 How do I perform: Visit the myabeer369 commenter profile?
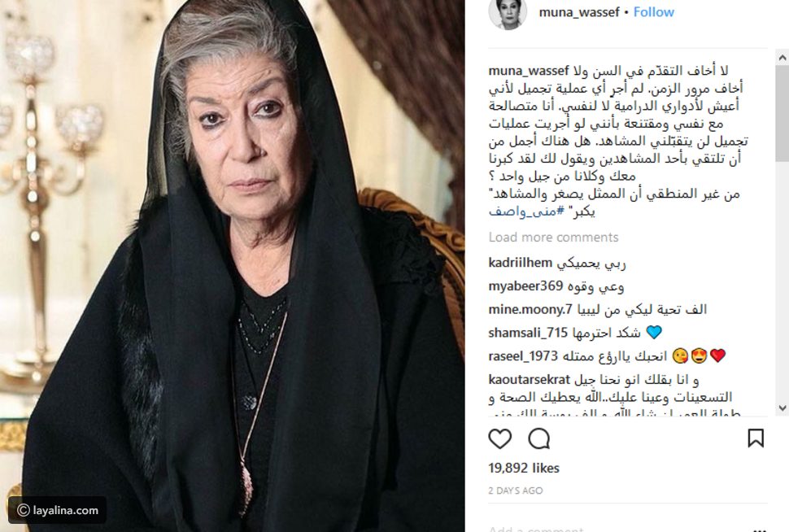(525, 286)
